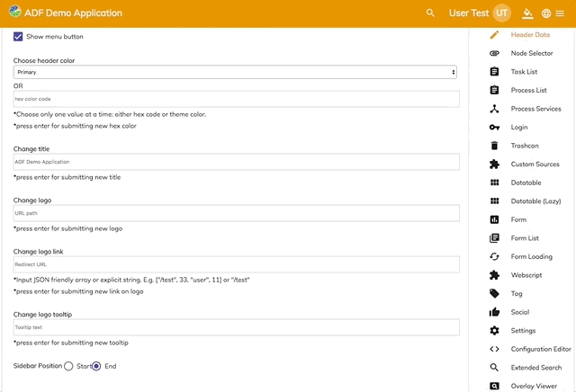Click the Social thumbs-up icon
576x392 pixels.
point(494,312)
